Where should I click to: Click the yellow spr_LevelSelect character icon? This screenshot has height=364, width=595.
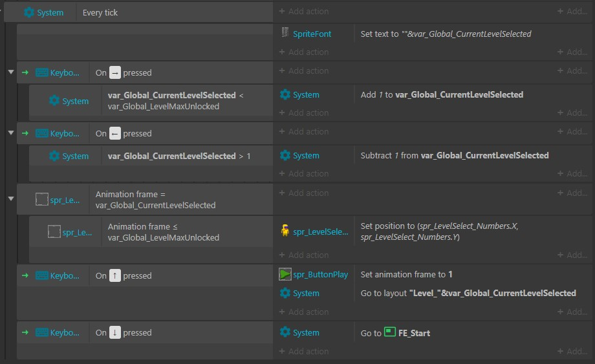[285, 231]
